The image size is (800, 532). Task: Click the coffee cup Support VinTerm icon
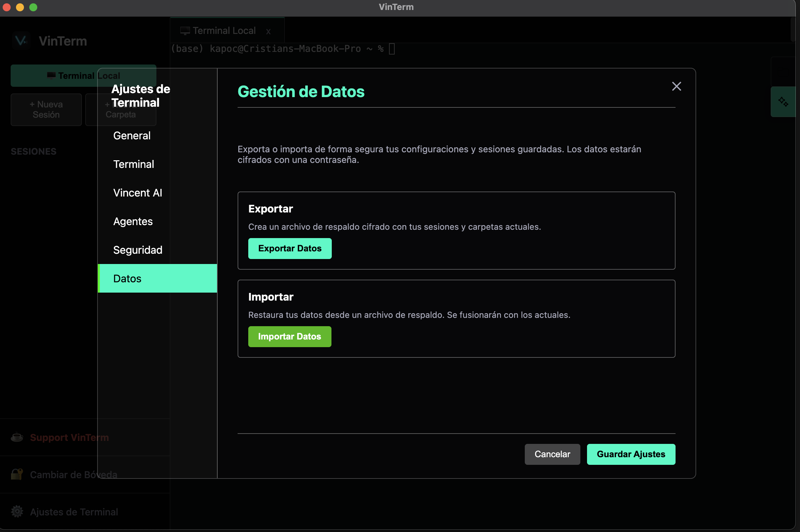coord(17,437)
